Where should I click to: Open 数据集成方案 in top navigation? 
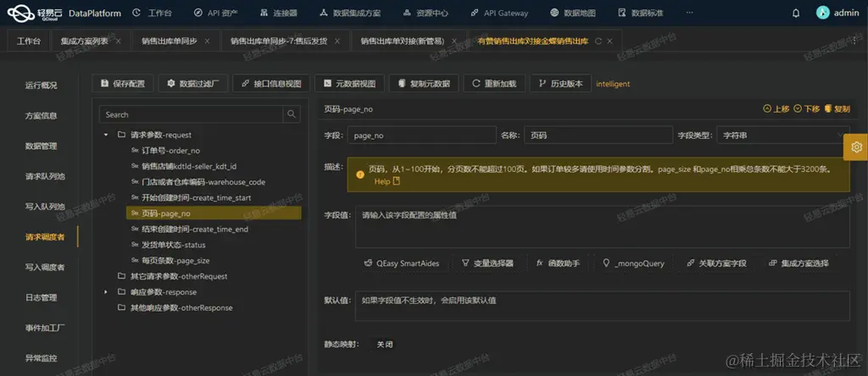350,13
